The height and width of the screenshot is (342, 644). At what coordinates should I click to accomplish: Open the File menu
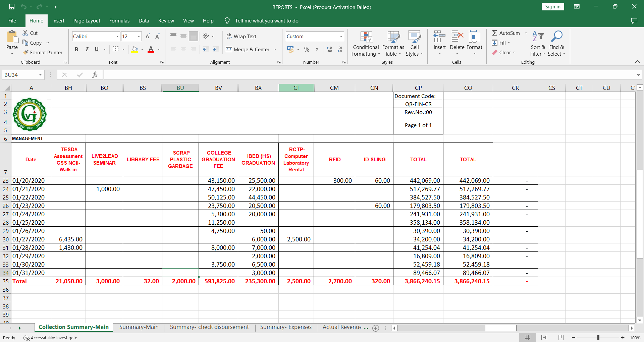12,21
